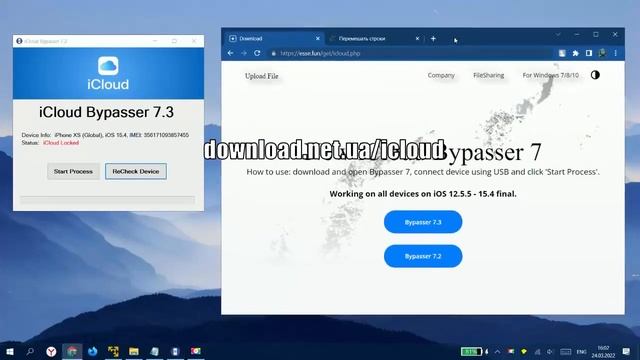Expand the hidden system tray icons
The width and height of the screenshot is (640, 360).
coord(498,351)
